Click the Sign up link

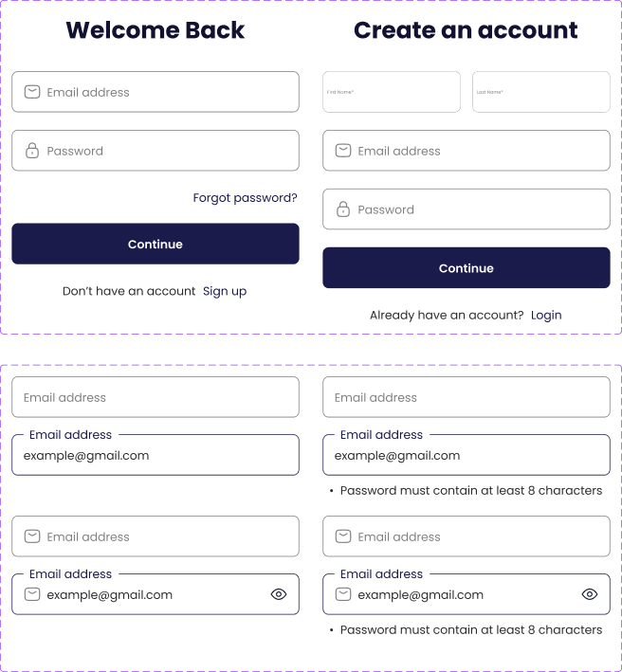225,291
